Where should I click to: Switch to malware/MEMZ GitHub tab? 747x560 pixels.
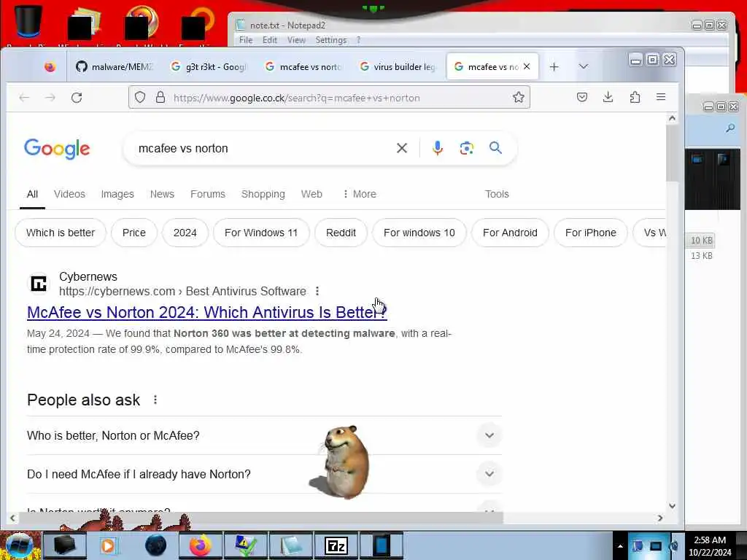(x=115, y=67)
